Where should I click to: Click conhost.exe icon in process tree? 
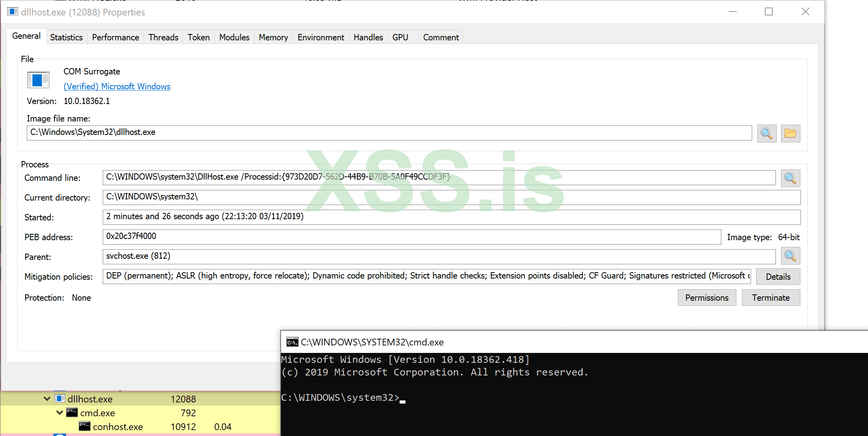[85, 427]
